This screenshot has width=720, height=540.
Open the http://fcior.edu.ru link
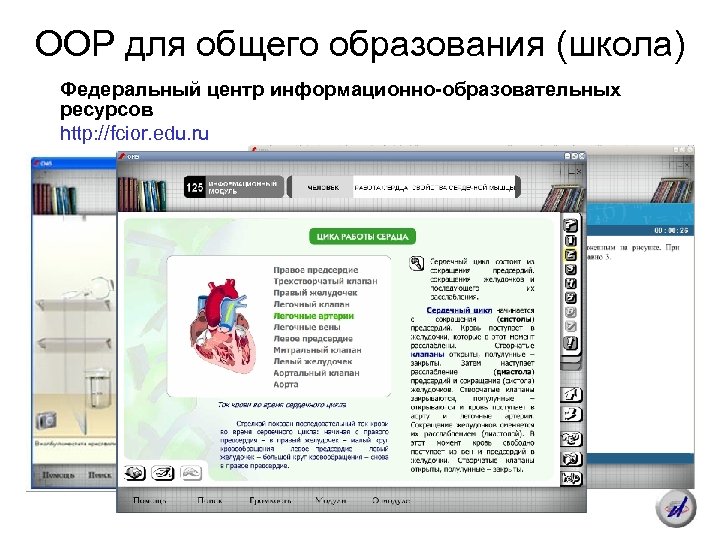point(135,133)
